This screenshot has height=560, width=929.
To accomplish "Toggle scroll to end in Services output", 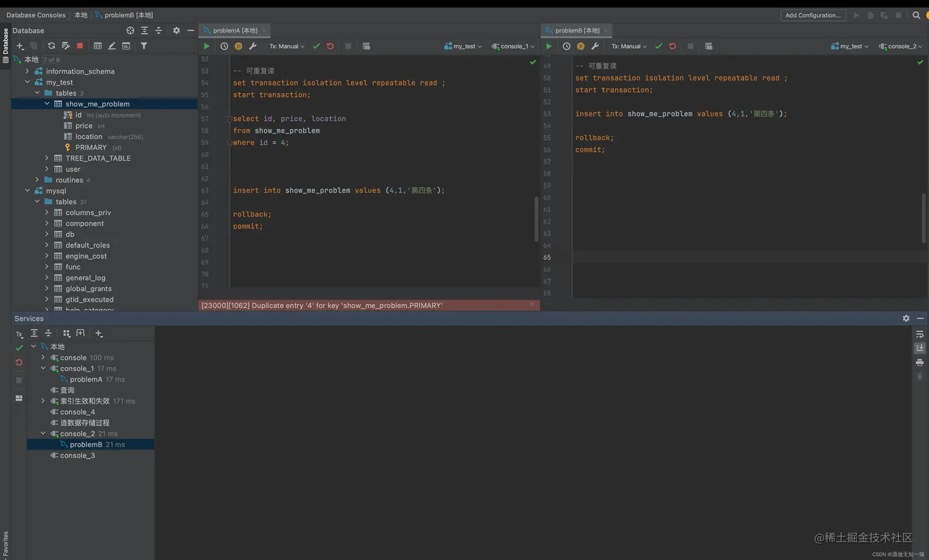I will 920,348.
